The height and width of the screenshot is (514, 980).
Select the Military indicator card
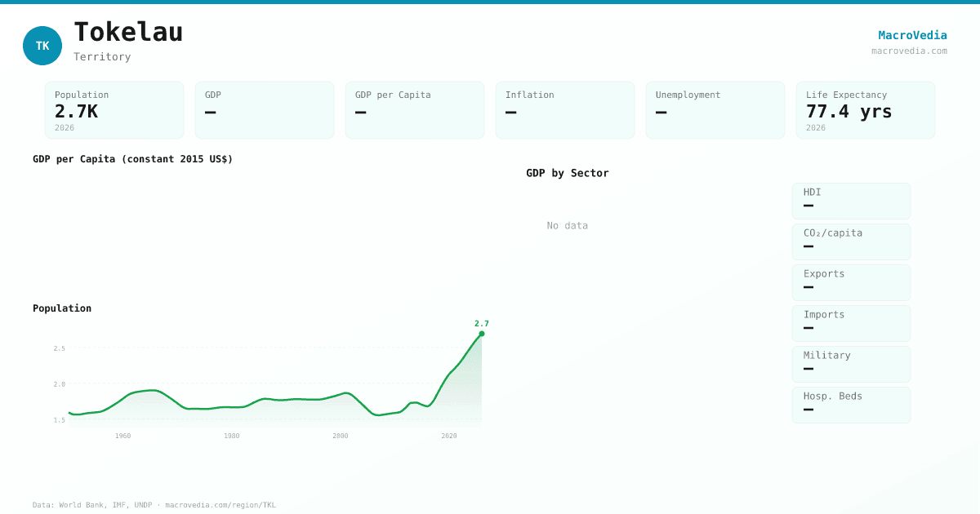[851, 364]
